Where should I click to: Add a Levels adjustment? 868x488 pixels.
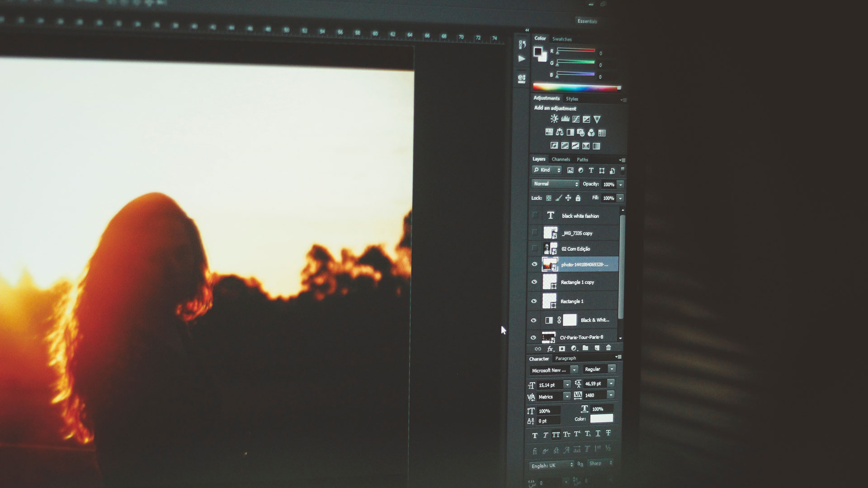point(565,119)
